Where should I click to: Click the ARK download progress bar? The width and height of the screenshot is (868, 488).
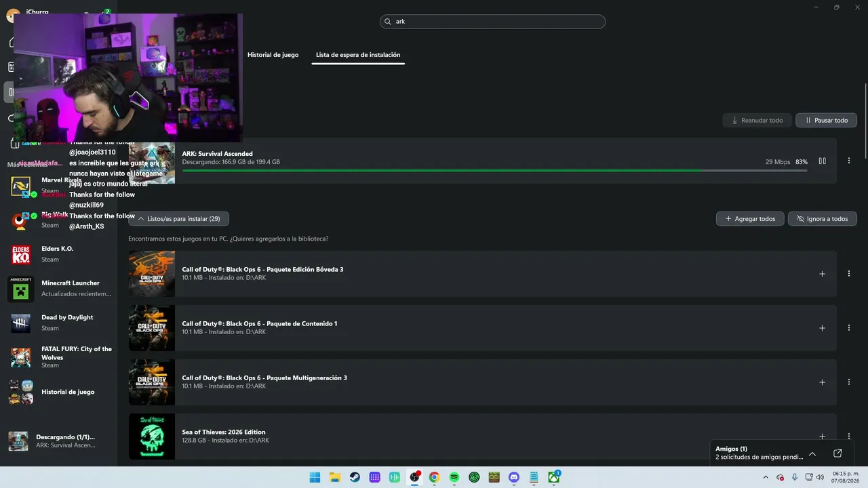494,170
